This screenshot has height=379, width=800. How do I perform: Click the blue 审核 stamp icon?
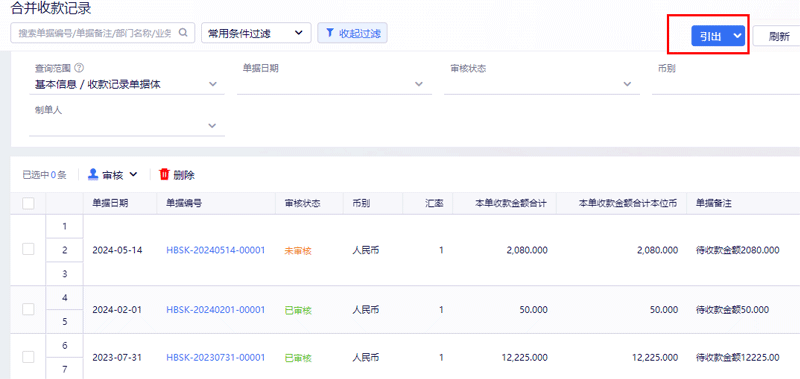(93, 174)
